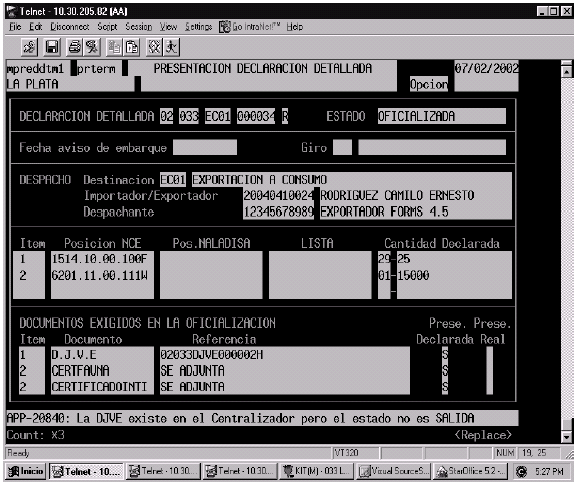Switch to the KIT(M) taskbar window
This screenshot has height=485, width=578.
[317, 471]
